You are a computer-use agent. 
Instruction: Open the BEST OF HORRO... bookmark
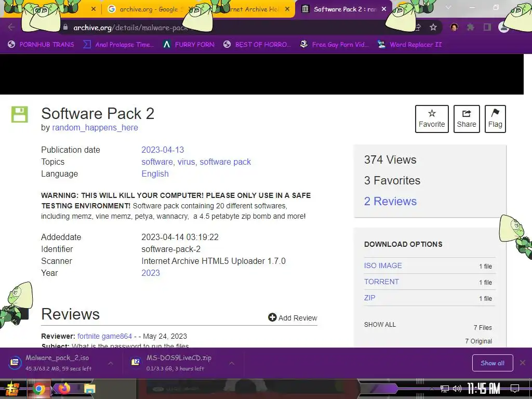coord(257,45)
